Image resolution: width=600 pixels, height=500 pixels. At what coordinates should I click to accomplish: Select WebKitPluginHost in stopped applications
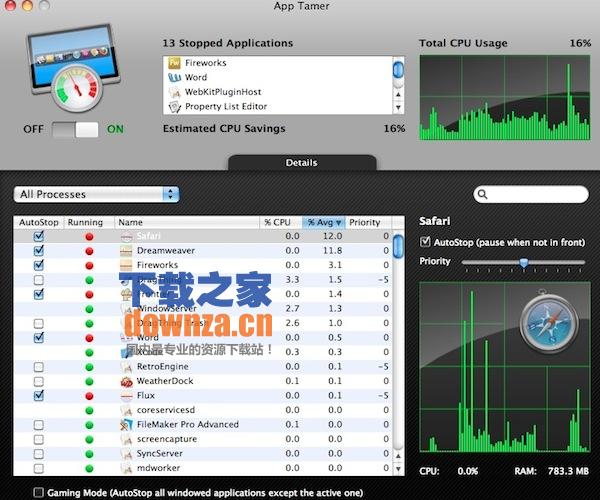(223, 92)
